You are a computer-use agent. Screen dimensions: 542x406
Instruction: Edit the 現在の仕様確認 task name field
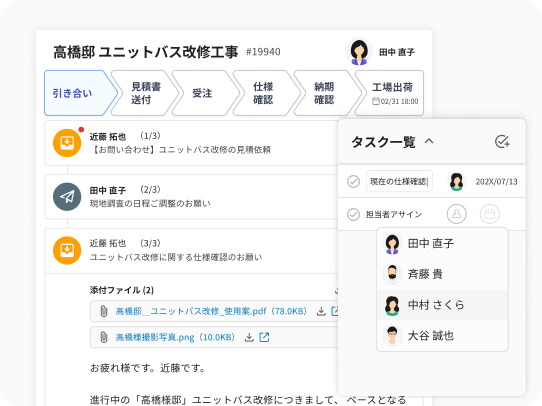coord(399,181)
